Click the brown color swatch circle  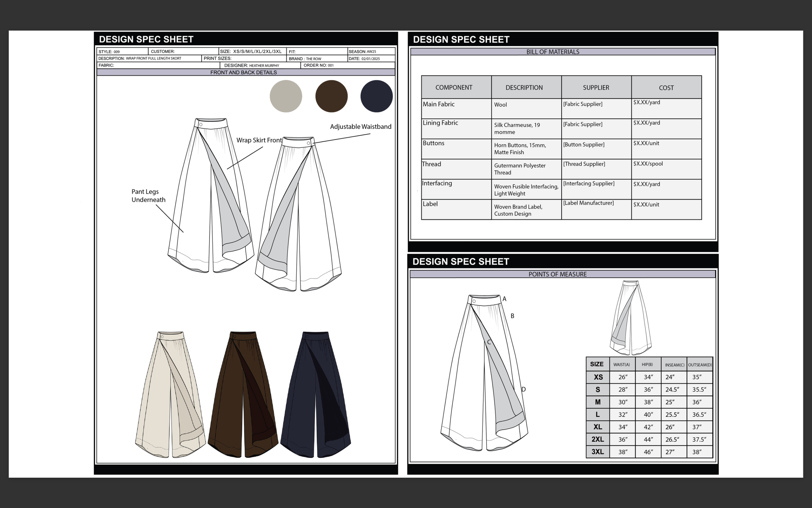[x=331, y=96]
